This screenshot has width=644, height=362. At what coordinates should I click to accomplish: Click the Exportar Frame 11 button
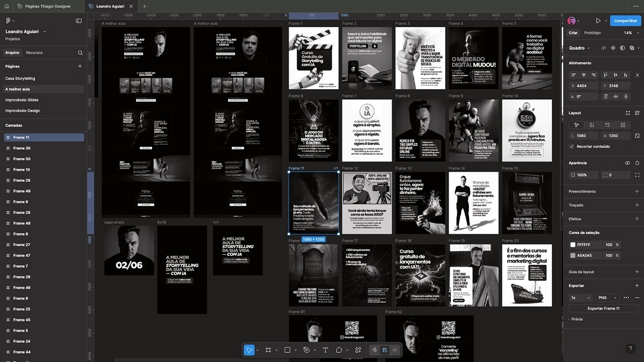[x=603, y=308]
